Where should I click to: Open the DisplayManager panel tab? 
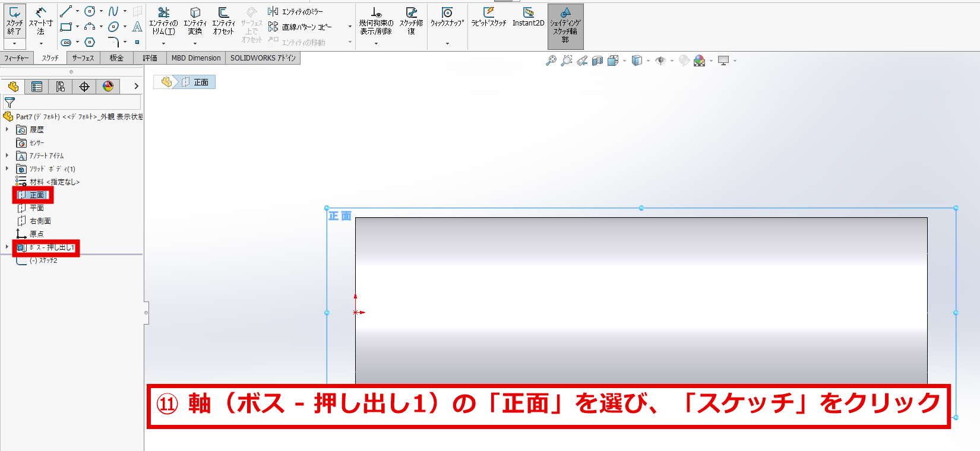click(108, 87)
